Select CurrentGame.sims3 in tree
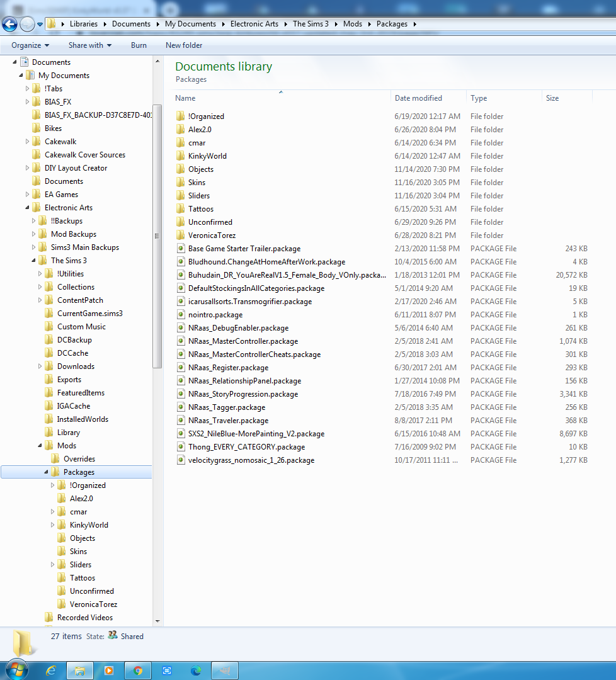 click(90, 314)
